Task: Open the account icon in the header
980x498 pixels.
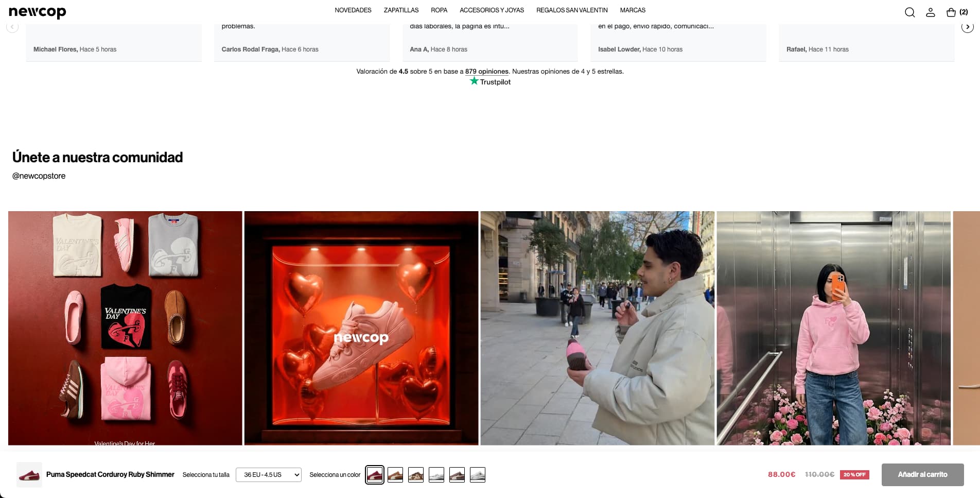Action: pos(931,12)
